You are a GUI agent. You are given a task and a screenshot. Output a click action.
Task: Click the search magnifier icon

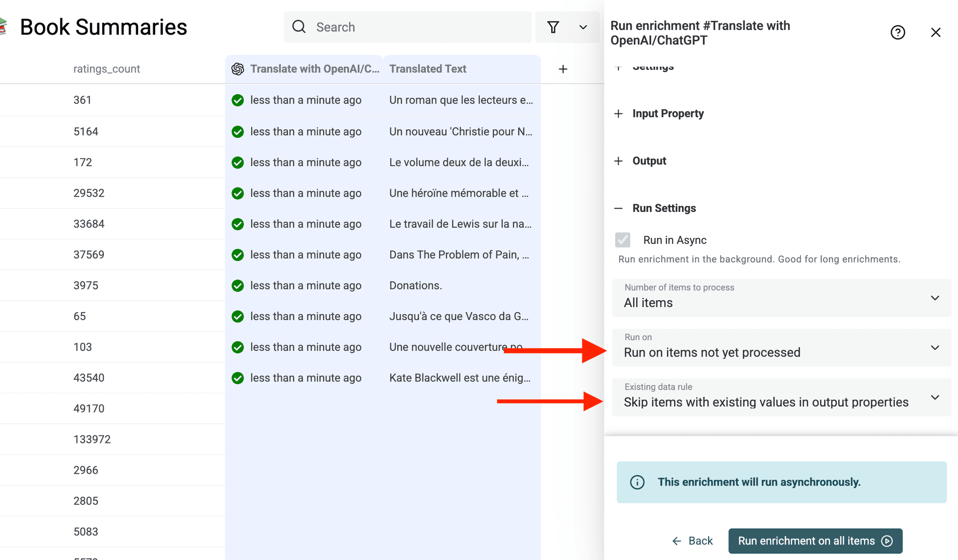pyautogui.click(x=299, y=27)
